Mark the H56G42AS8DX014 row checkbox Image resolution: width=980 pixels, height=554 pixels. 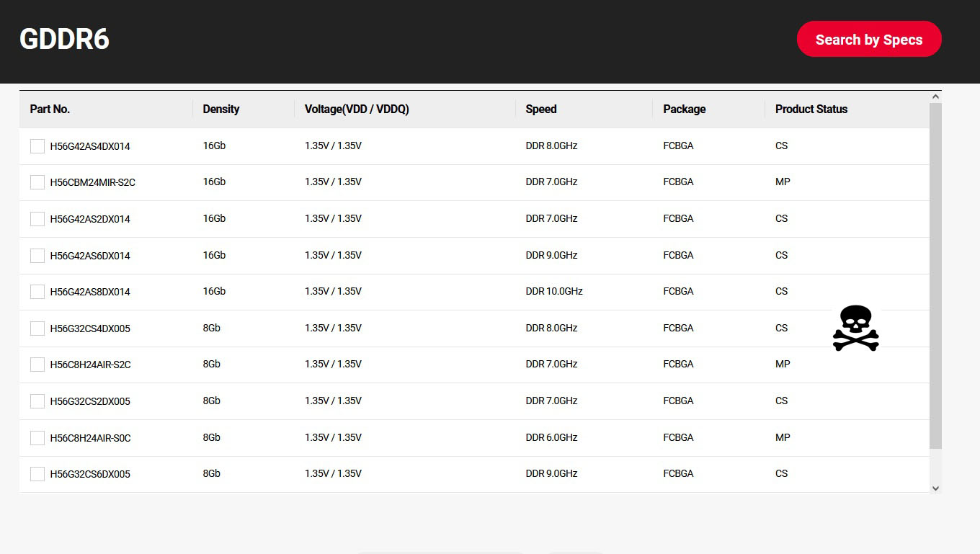coord(37,292)
